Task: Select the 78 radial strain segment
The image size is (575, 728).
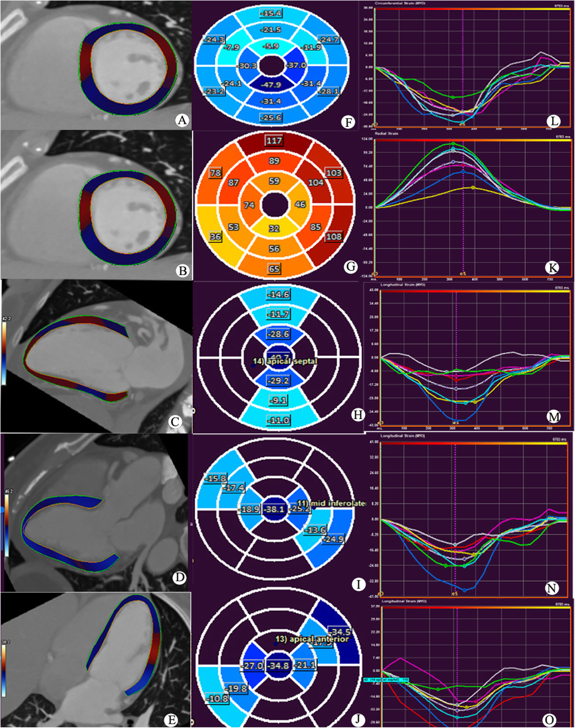Action: click(x=215, y=173)
